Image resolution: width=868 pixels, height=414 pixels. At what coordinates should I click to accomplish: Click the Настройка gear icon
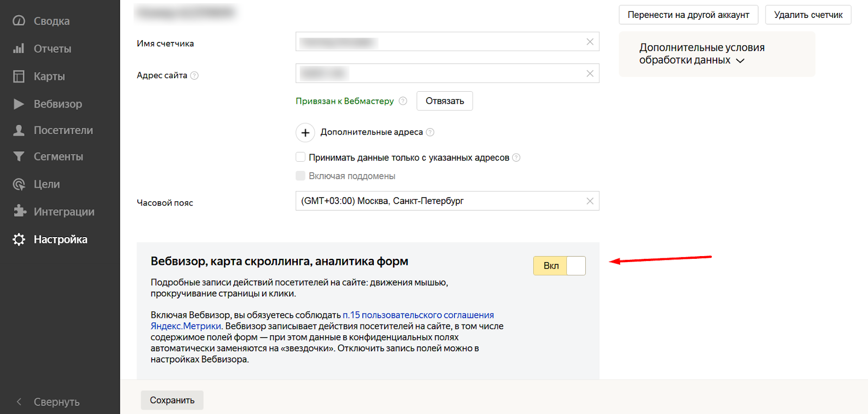point(19,239)
